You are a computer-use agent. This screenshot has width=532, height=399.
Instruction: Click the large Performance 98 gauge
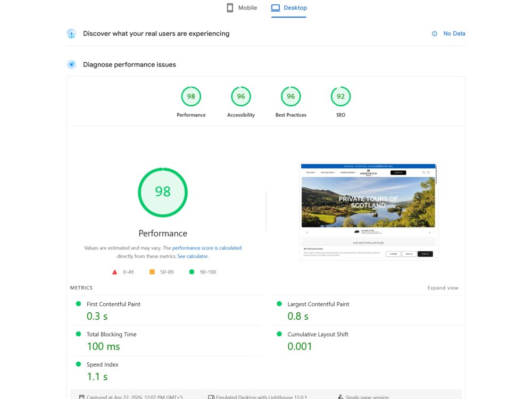[x=163, y=193]
